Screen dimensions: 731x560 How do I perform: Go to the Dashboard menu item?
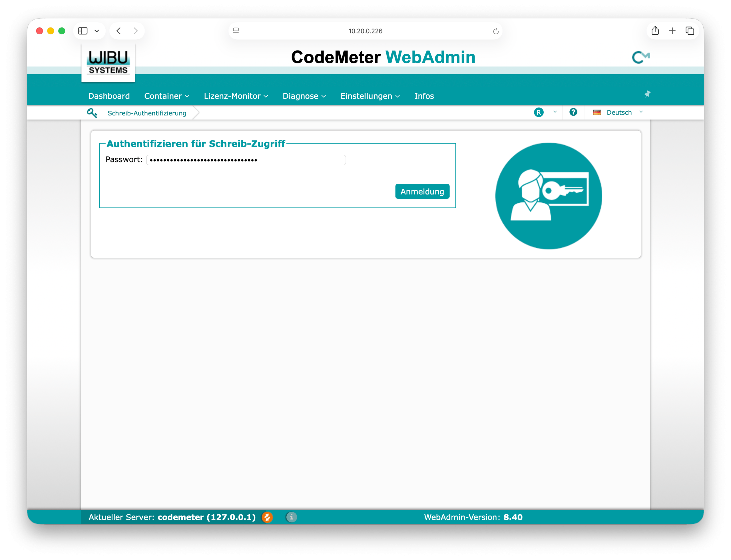tap(109, 96)
